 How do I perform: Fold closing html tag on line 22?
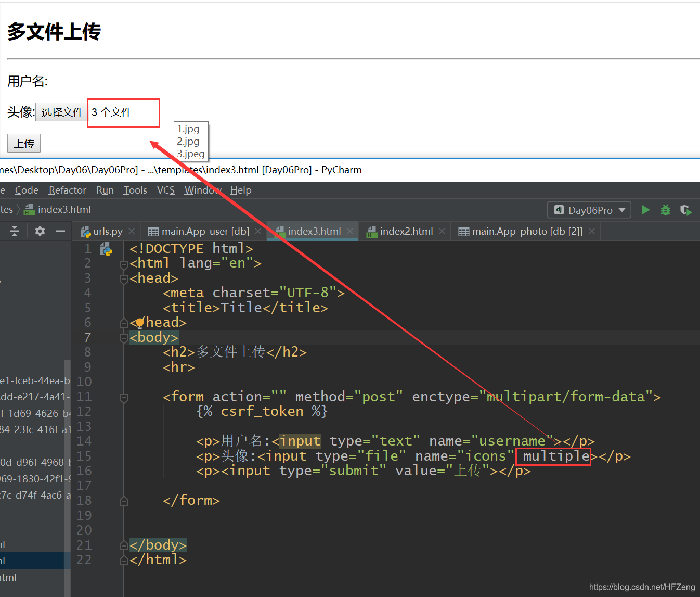pos(124,561)
